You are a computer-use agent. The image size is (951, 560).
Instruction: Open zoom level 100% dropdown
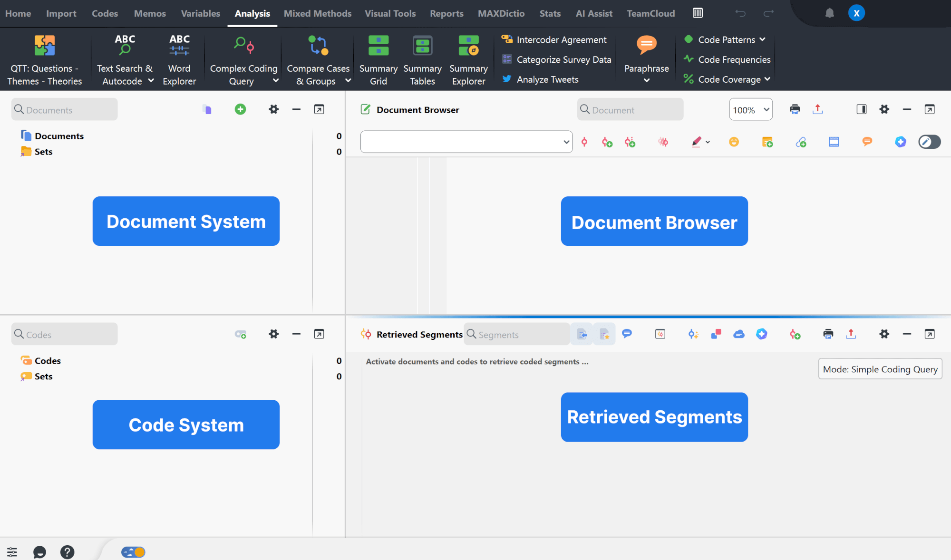click(750, 110)
